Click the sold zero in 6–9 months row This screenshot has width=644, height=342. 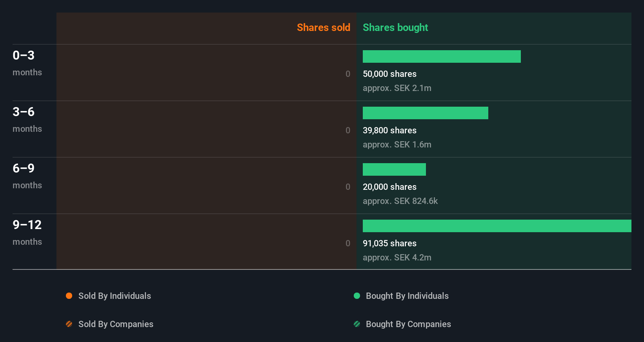pos(348,187)
